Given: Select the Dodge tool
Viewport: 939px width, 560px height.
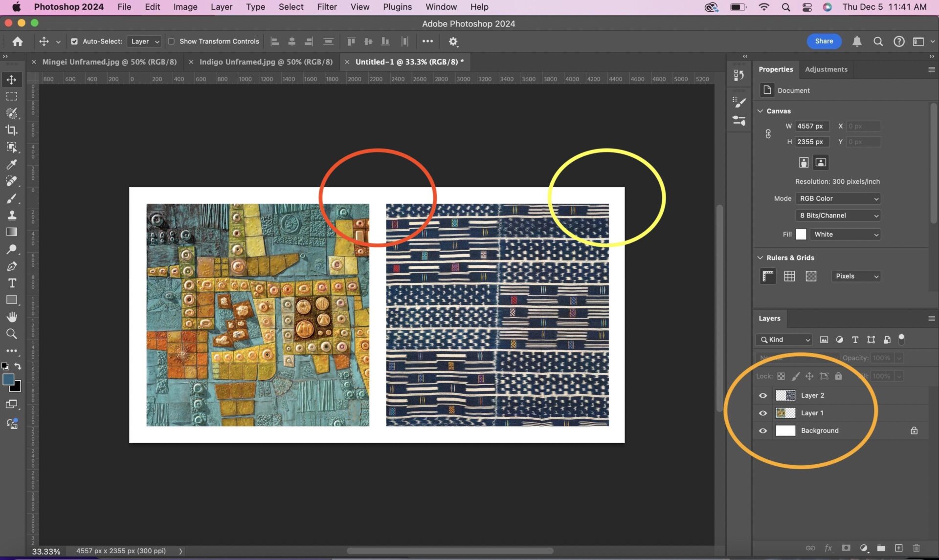Looking at the screenshot, I should point(11,249).
